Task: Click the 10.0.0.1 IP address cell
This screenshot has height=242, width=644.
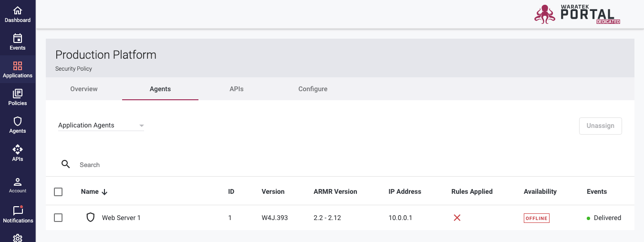Action: click(x=401, y=218)
